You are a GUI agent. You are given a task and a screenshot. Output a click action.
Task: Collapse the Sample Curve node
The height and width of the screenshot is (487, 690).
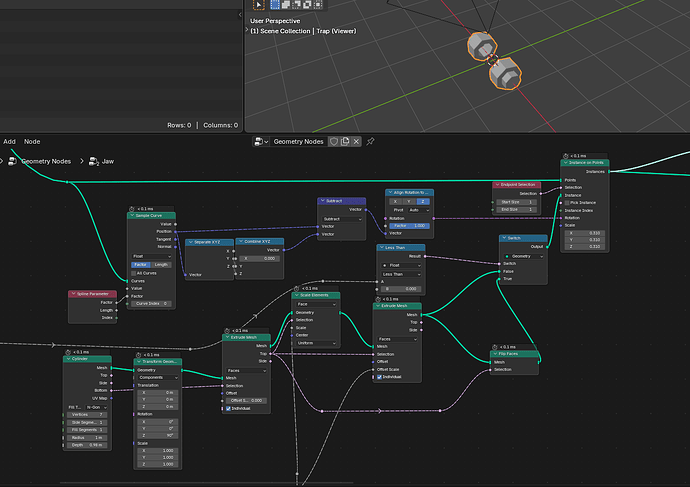(132, 216)
